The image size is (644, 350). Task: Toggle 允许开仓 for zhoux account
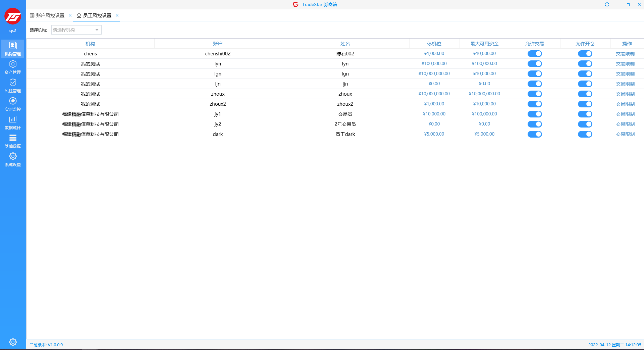click(x=585, y=94)
